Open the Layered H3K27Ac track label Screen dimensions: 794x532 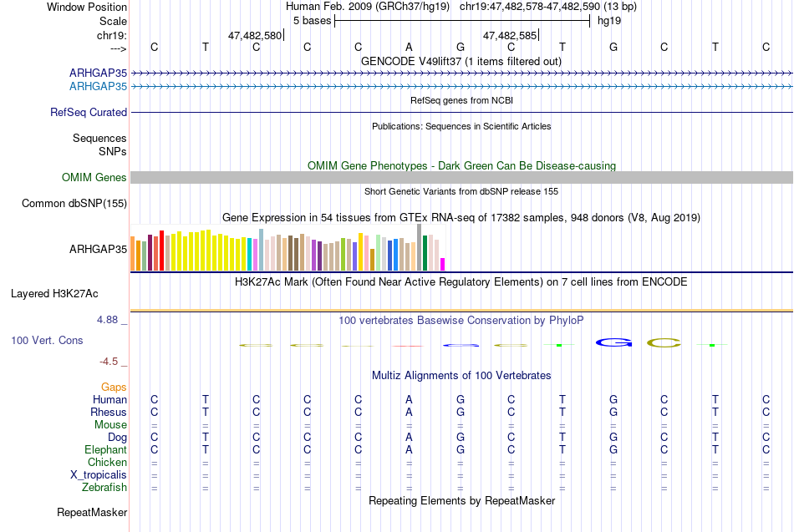coord(54,294)
